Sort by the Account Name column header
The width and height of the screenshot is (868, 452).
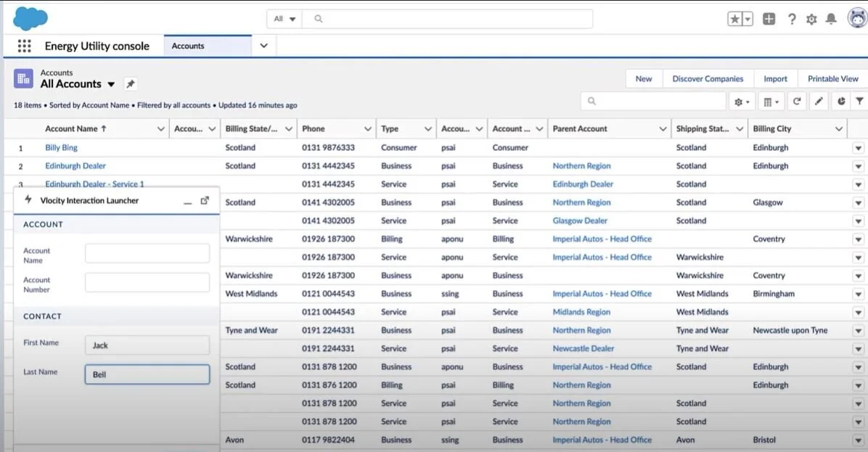tap(75, 128)
